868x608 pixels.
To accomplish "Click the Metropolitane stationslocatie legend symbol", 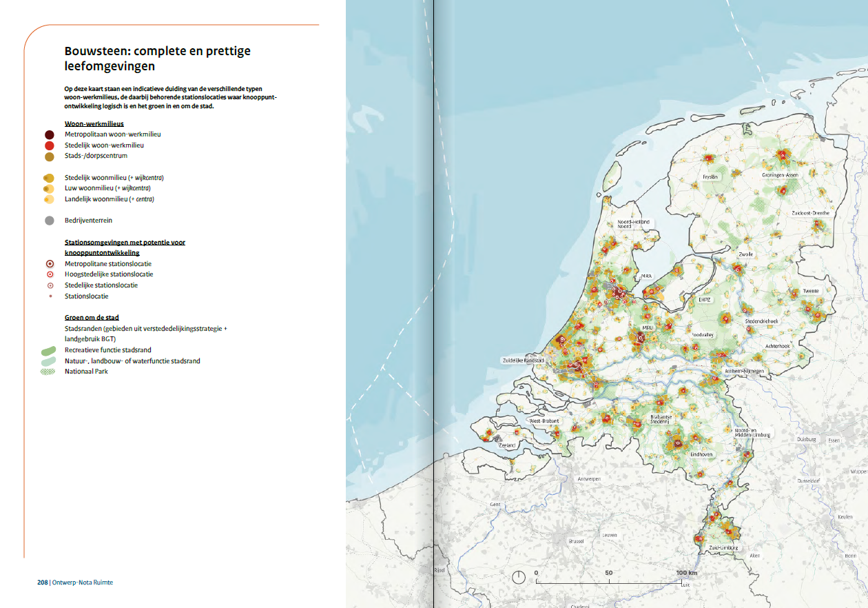I will coord(50,264).
